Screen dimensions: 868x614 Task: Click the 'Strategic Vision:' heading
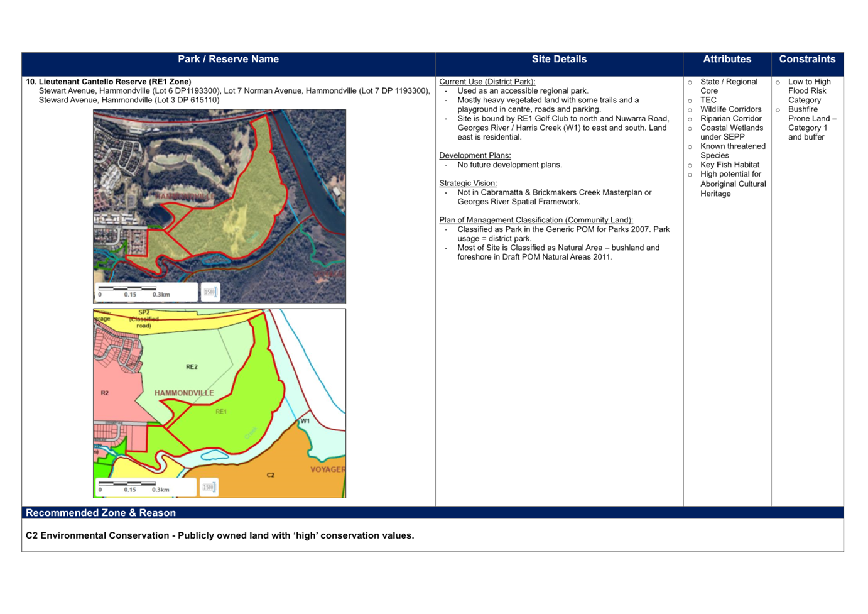[x=468, y=183]
